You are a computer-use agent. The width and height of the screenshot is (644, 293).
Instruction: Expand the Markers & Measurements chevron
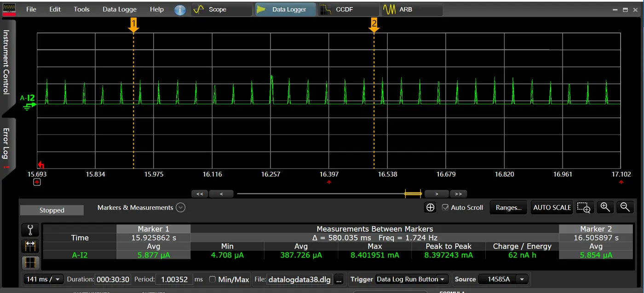click(x=181, y=208)
